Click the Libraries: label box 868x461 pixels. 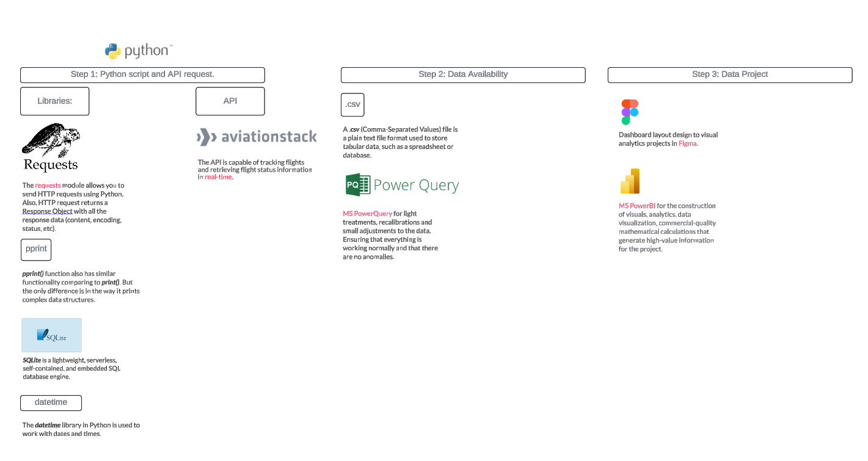55,101
